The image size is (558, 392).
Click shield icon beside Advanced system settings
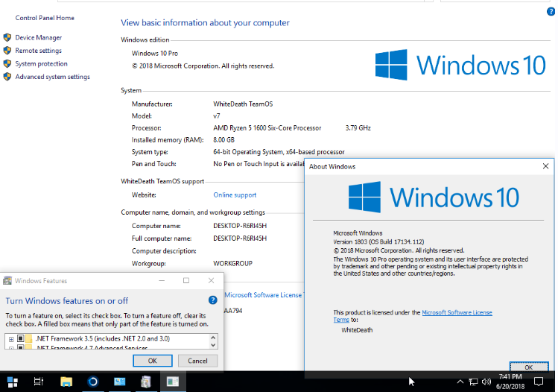pyautogui.click(x=7, y=77)
